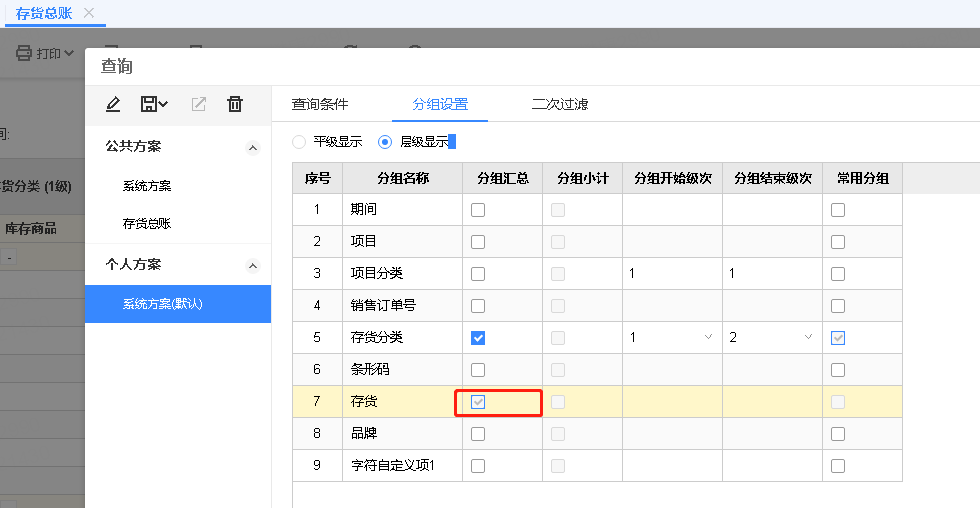980x508 pixels.
Task: Toggle 分组汇总 checkbox for 存货 row
Action: 478,402
